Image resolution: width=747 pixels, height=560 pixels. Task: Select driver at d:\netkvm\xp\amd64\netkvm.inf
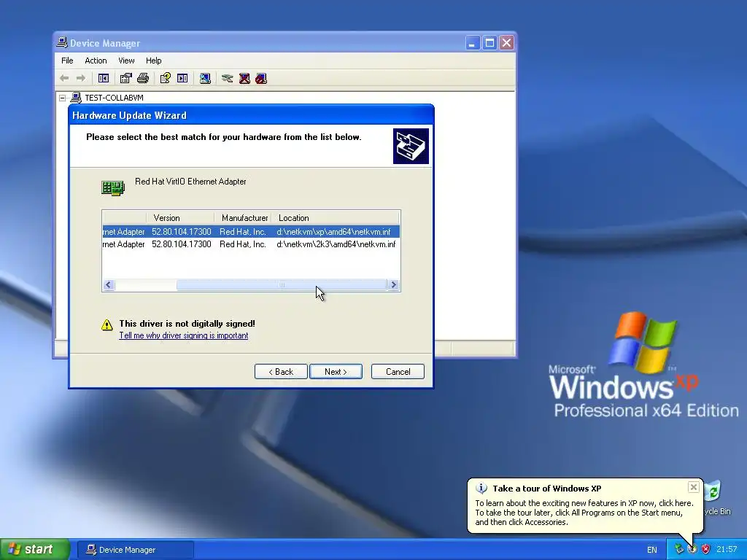click(x=251, y=232)
